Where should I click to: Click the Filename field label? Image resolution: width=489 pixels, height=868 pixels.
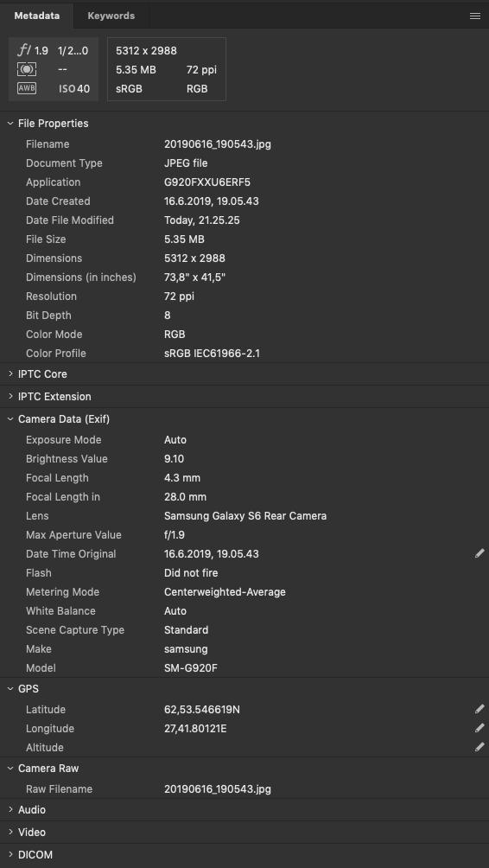[x=48, y=144]
